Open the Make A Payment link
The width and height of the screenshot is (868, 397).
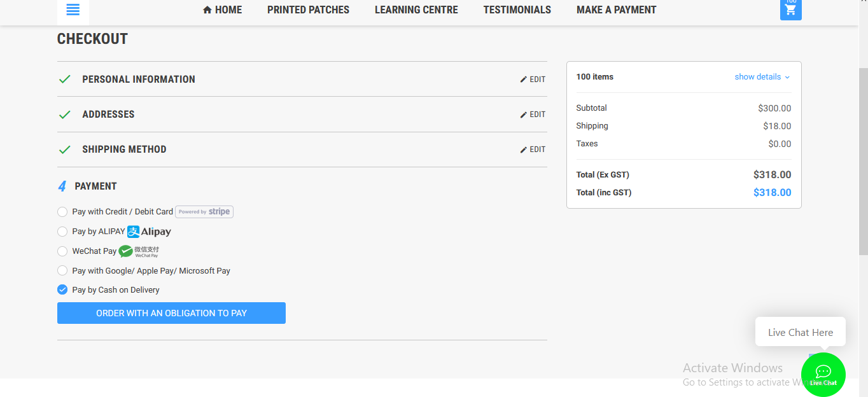pyautogui.click(x=616, y=10)
